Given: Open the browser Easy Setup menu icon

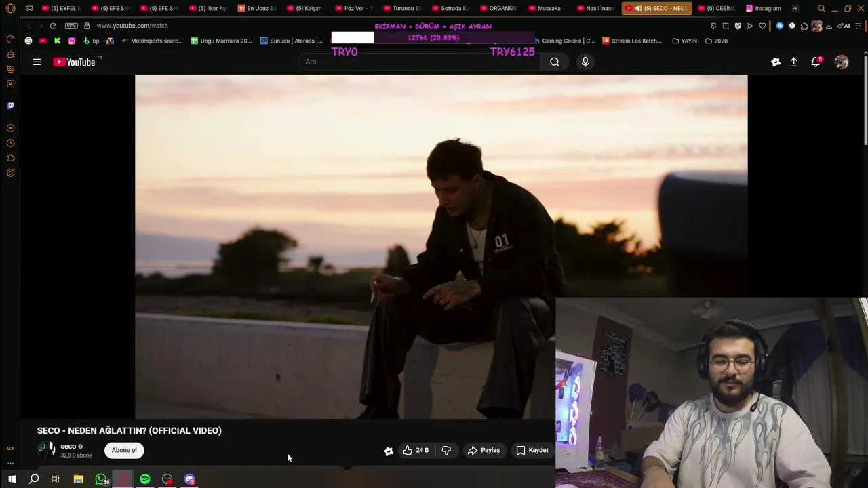Looking at the screenshot, I should tap(859, 26).
